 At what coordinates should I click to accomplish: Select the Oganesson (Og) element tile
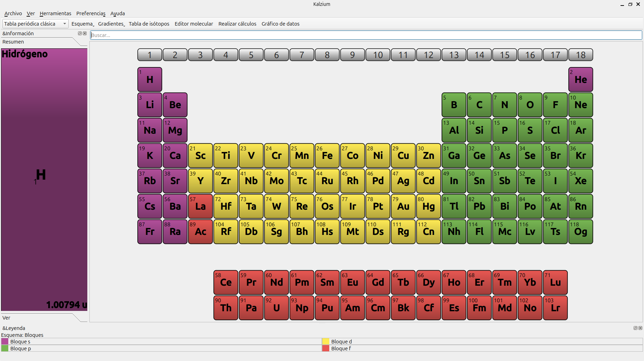click(x=580, y=231)
